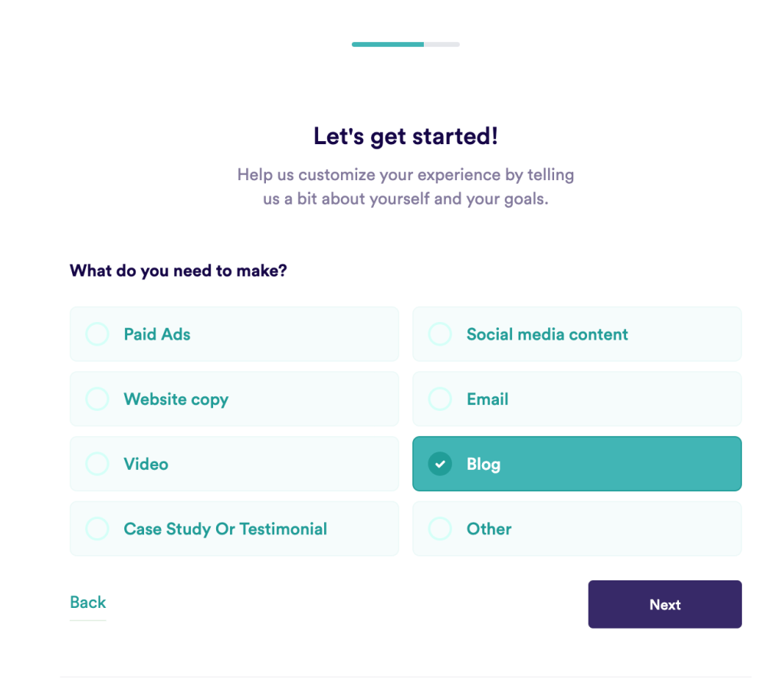Choose the Social media content label

pyautogui.click(x=547, y=334)
